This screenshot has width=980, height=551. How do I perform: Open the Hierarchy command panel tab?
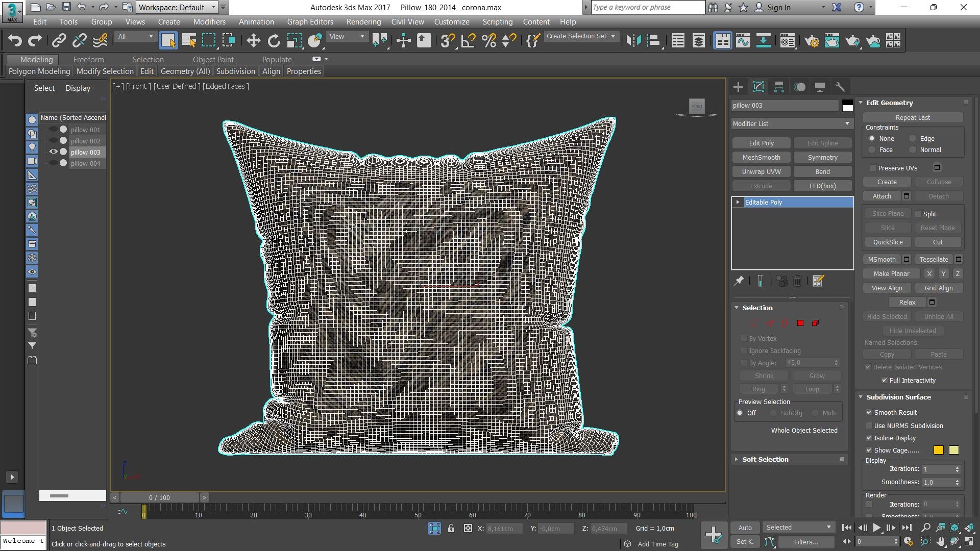779,87
